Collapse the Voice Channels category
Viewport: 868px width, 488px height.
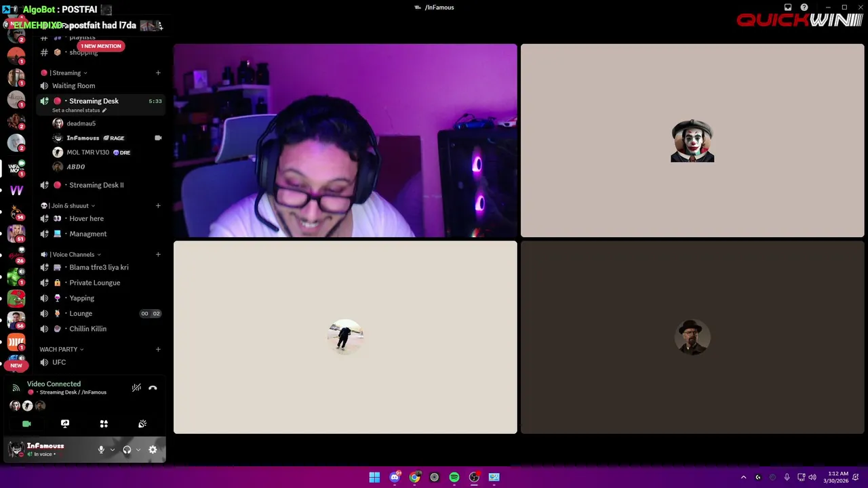coord(71,254)
